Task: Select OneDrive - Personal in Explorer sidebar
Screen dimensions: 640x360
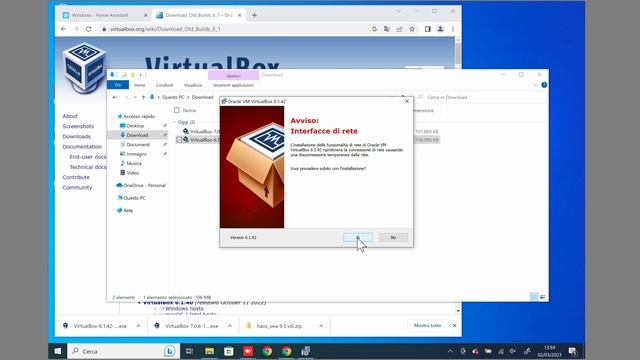Action: (x=141, y=185)
